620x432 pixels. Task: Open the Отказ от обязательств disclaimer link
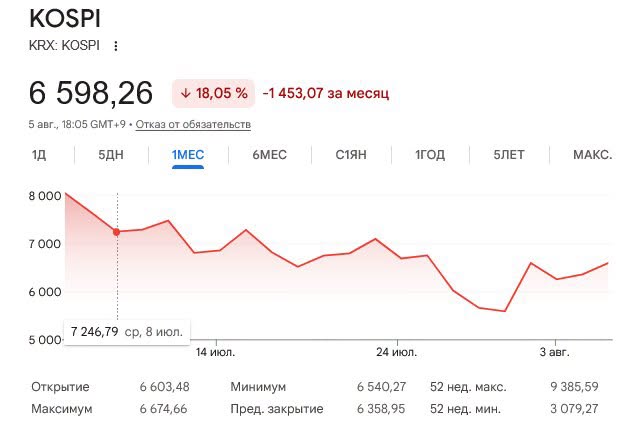[x=193, y=125]
